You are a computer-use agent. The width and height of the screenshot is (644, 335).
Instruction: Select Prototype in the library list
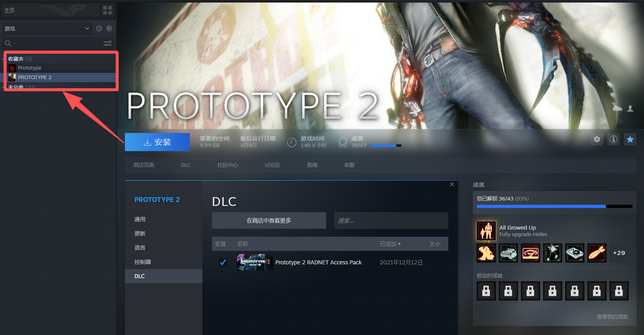coord(29,68)
